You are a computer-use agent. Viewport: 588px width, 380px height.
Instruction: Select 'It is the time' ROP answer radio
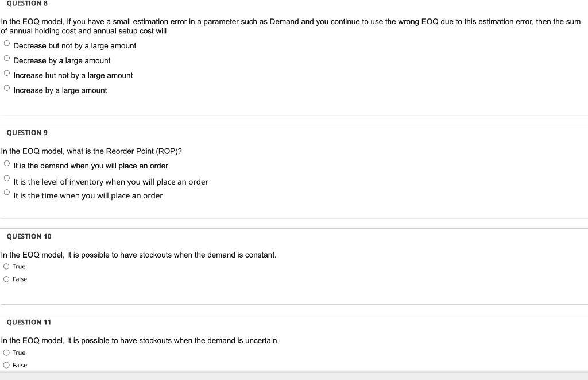(7, 192)
